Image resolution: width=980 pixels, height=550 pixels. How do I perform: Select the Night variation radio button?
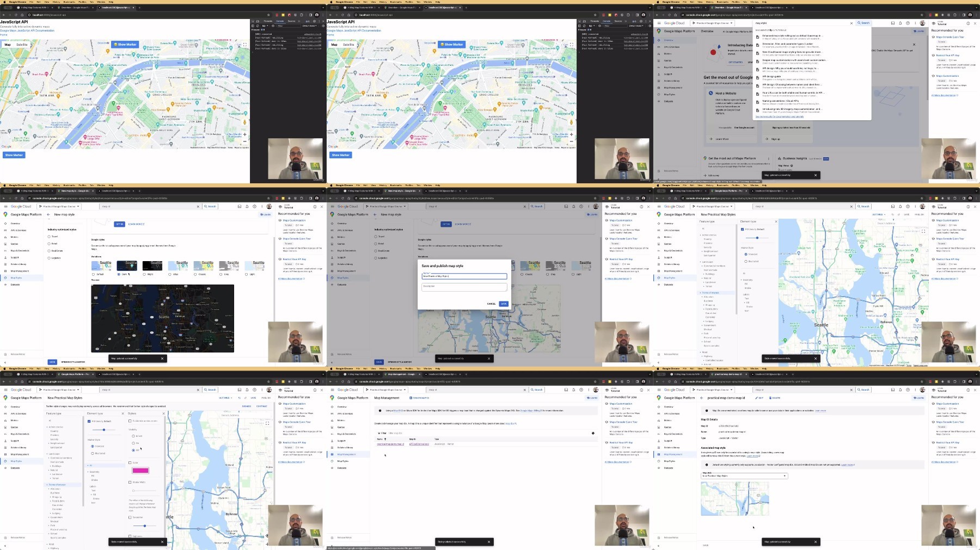click(145, 274)
